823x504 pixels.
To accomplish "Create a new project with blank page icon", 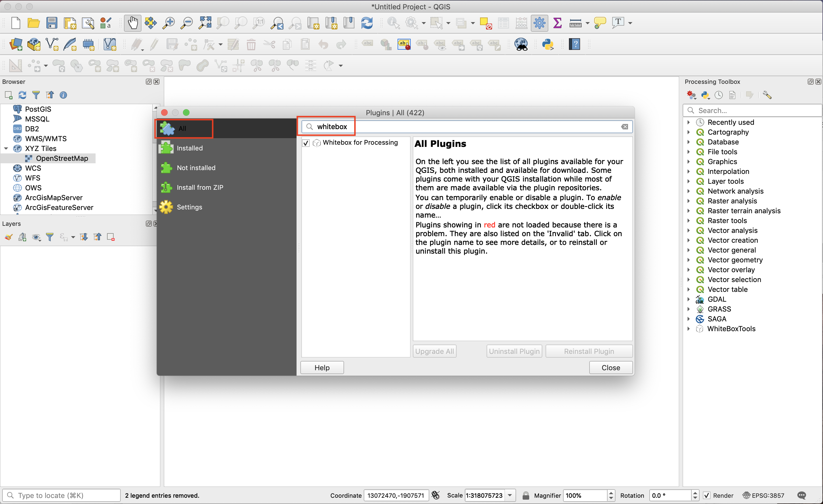I will click(x=16, y=23).
